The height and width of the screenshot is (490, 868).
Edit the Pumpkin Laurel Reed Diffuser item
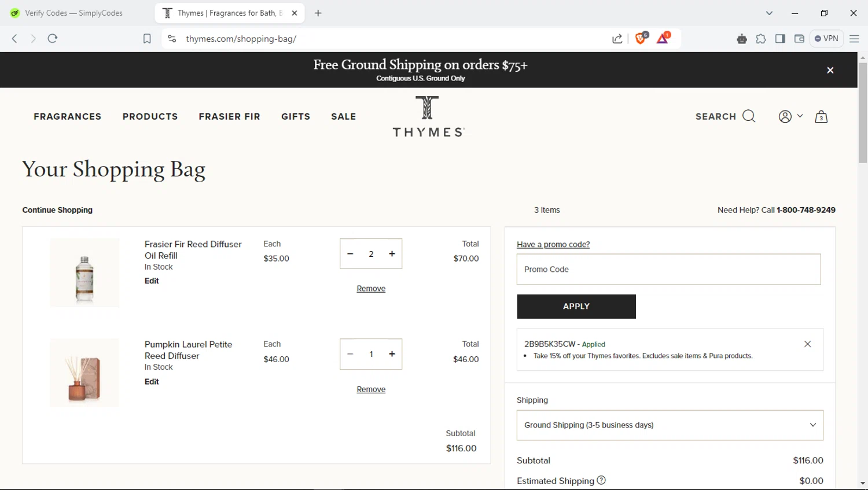(152, 381)
